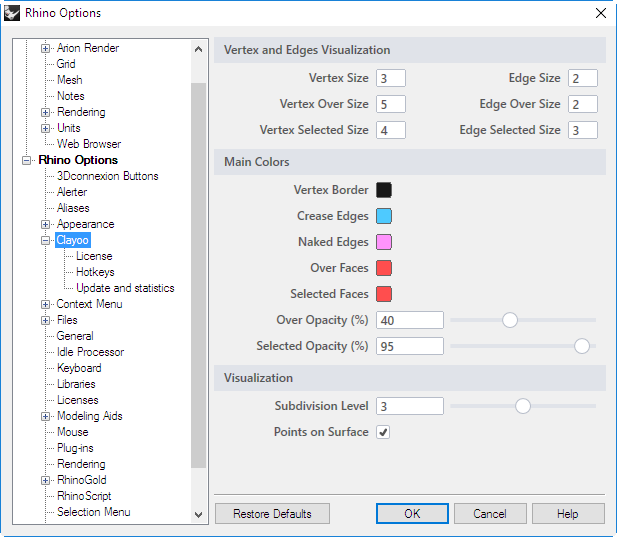
Task: Collapse the Rhino Options root node
Action: click(x=26, y=161)
